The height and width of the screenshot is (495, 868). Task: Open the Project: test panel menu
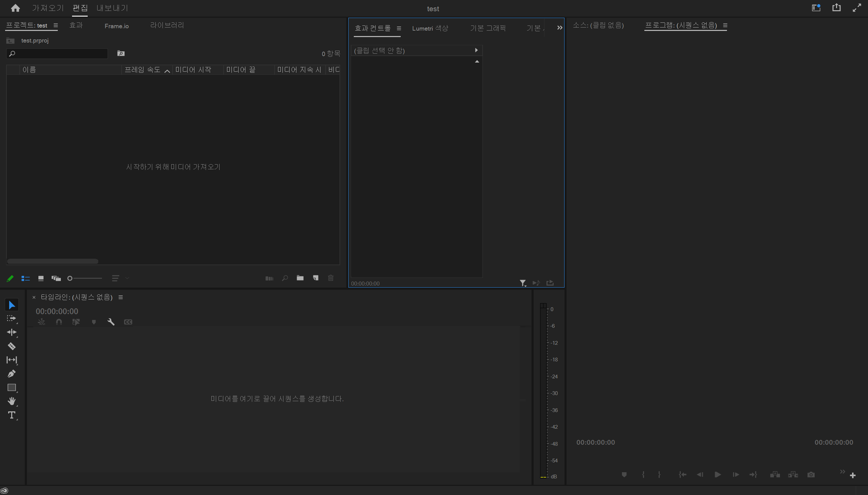tap(56, 25)
